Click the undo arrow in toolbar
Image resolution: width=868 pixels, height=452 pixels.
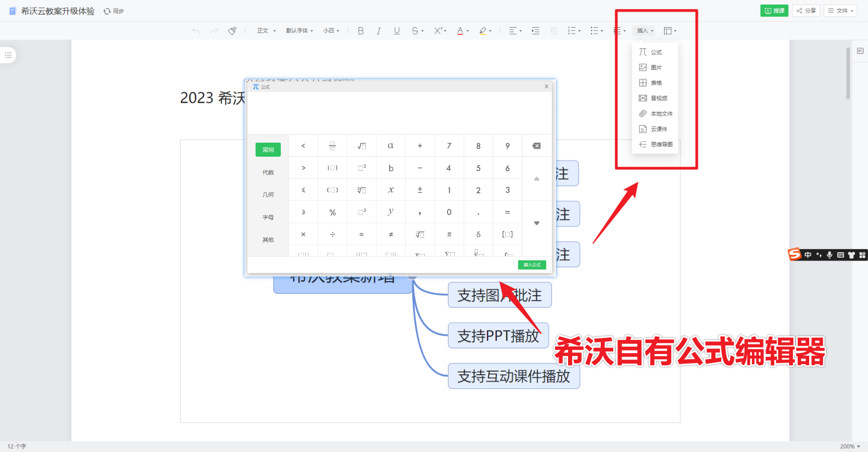click(x=196, y=31)
